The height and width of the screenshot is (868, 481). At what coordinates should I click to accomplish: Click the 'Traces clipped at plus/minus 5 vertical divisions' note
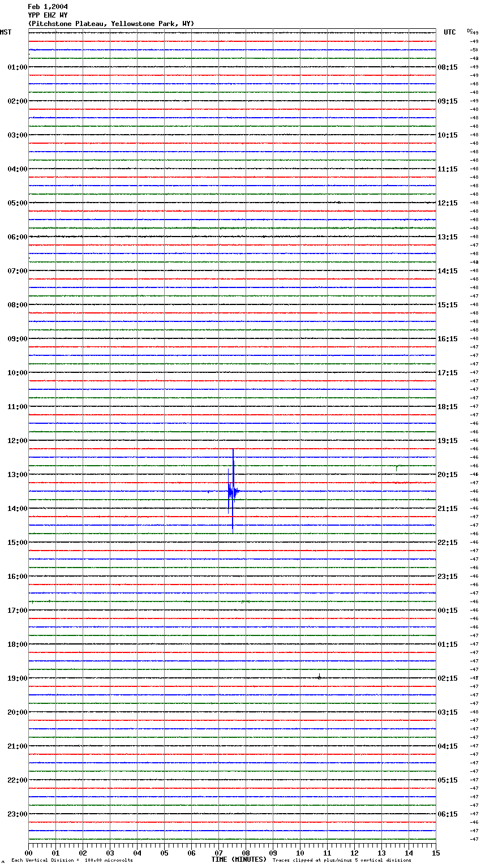tap(342, 861)
